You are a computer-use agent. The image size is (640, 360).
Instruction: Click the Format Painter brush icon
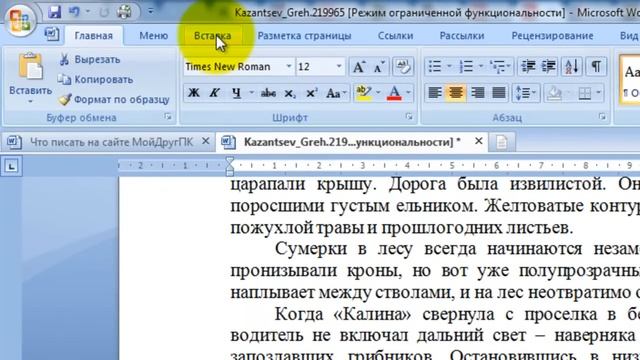[x=65, y=99]
